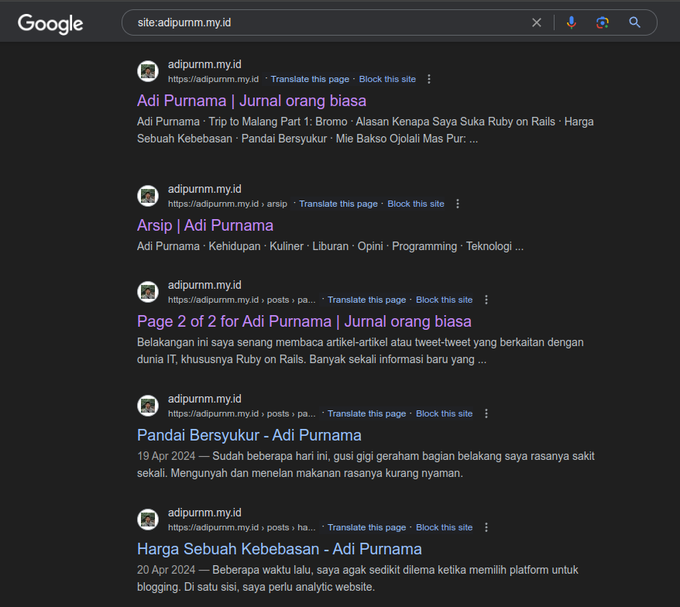Translate this page for the Arsip result
The image size is (680, 607).
338,204
